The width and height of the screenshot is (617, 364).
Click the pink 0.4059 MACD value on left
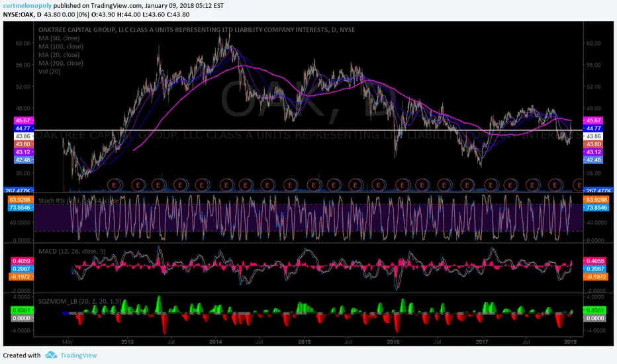21,261
